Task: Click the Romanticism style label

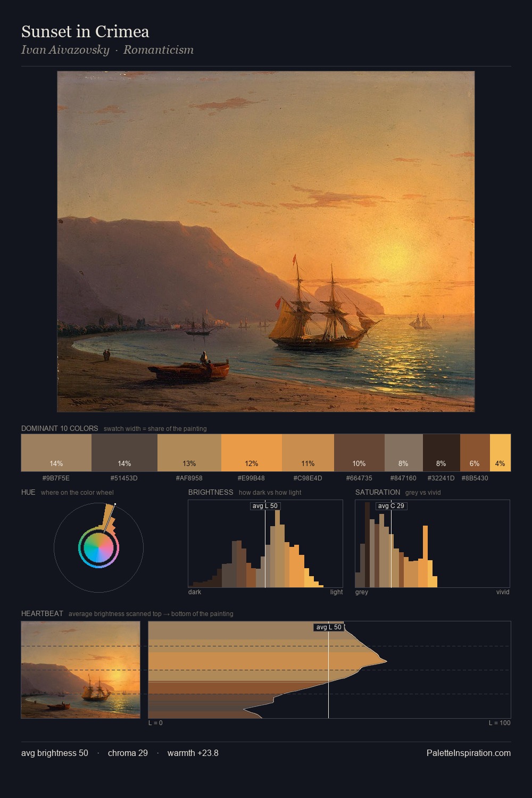Action: [x=159, y=50]
